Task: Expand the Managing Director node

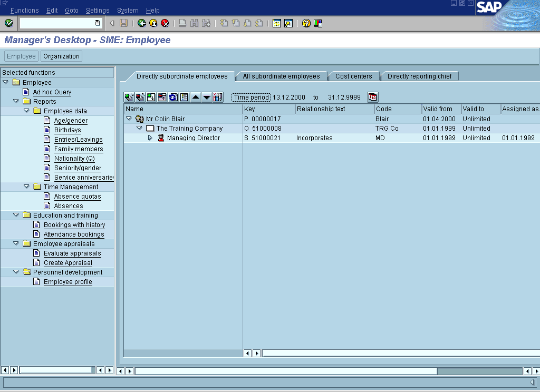Action: pyautogui.click(x=150, y=138)
